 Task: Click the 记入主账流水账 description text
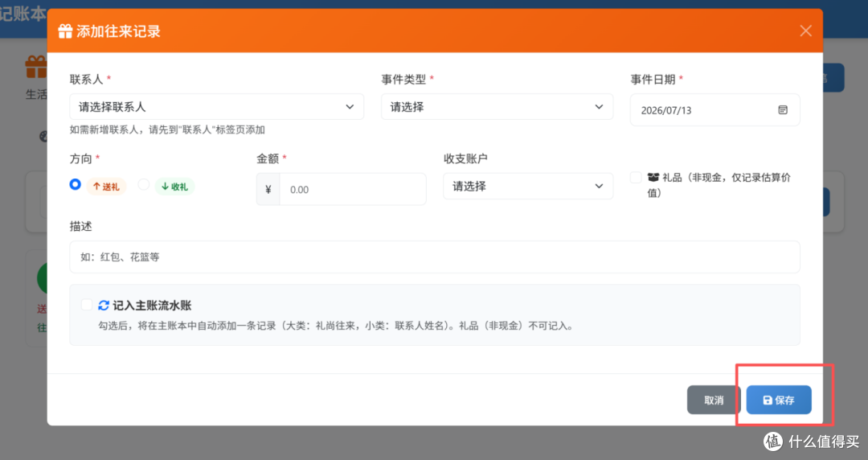(x=336, y=326)
